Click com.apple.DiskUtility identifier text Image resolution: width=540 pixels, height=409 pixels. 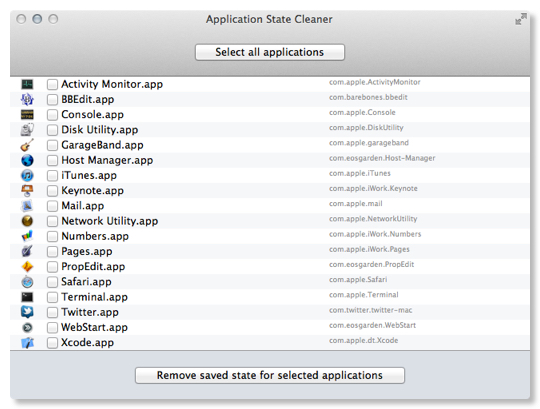coord(366,128)
